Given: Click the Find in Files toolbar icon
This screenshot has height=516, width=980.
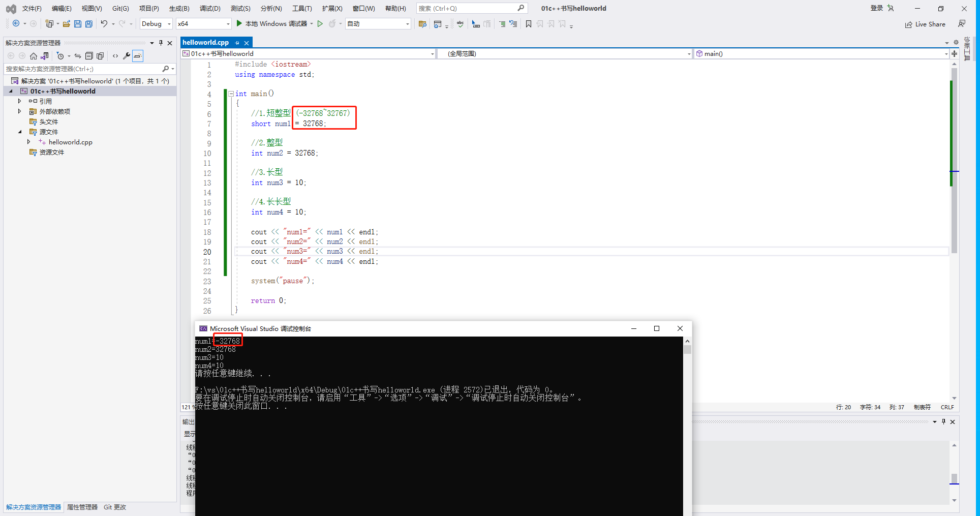Looking at the screenshot, I should click(422, 24).
